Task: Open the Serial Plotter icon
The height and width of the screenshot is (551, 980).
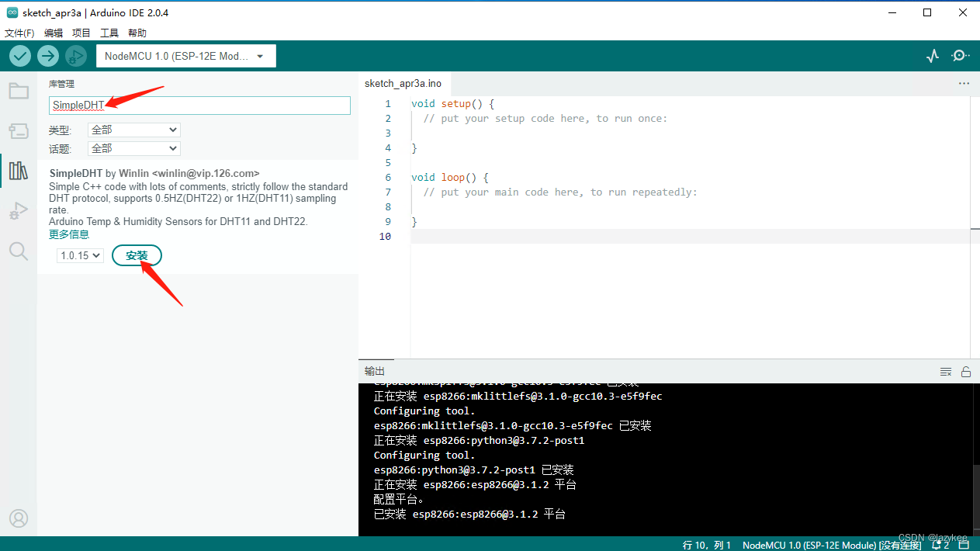Action: coord(932,55)
